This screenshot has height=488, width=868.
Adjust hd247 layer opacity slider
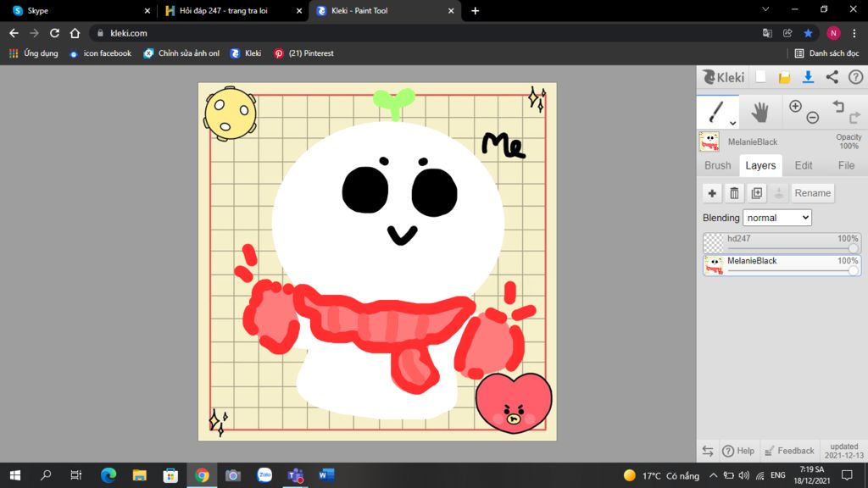click(853, 248)
